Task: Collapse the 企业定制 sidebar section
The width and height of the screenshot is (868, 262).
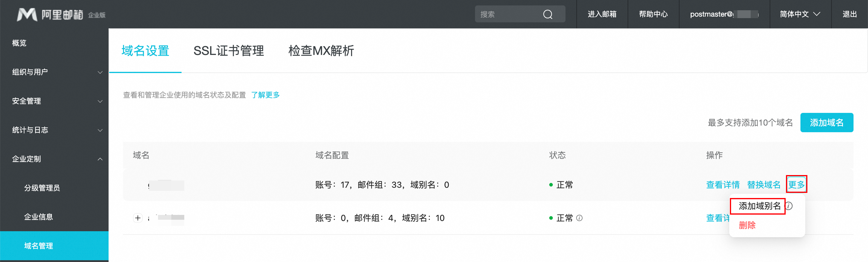Action: click(x=54, y=159)
